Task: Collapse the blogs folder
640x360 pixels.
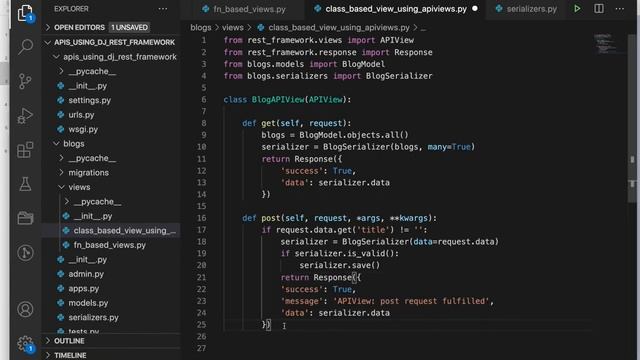Action: click(56, 144)
